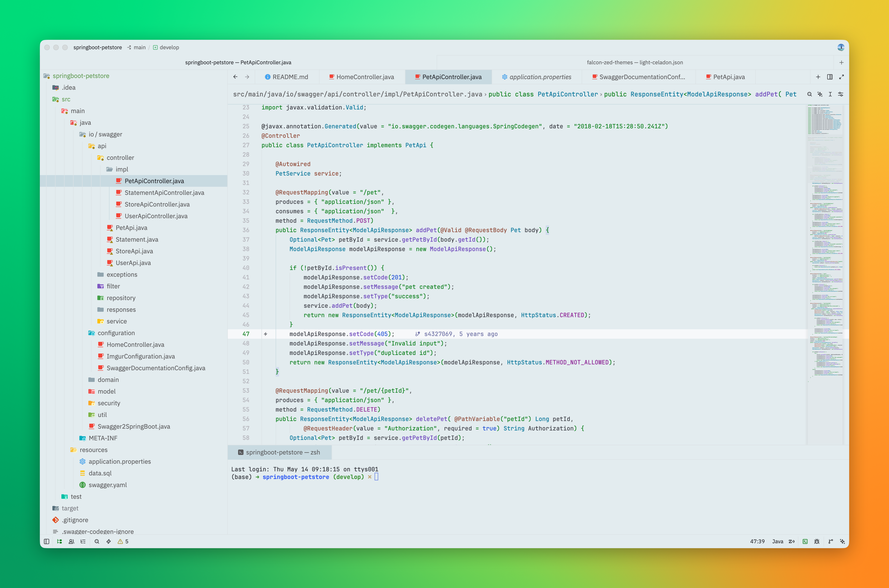The width and height of the screenshot is (889, 588).
Task: Toggle zoom on the editor pane
Action: [841, 77]
